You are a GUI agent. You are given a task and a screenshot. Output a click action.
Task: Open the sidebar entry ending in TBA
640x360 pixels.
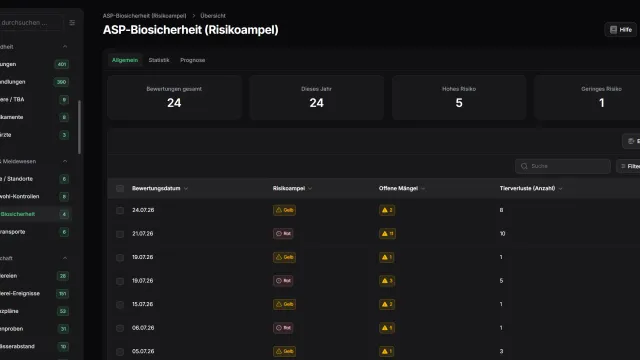(35, 100)
